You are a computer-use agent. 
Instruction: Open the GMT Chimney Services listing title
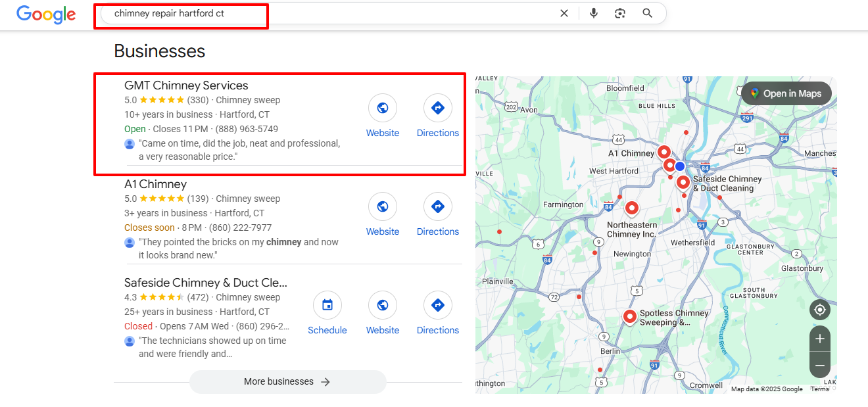pyautogui.click(x=186, y=85)
